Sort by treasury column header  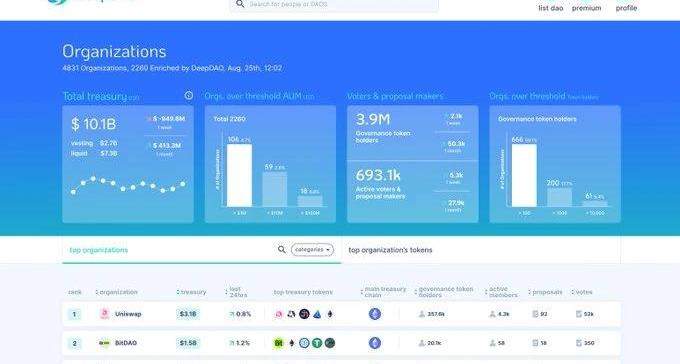[191, 292]
